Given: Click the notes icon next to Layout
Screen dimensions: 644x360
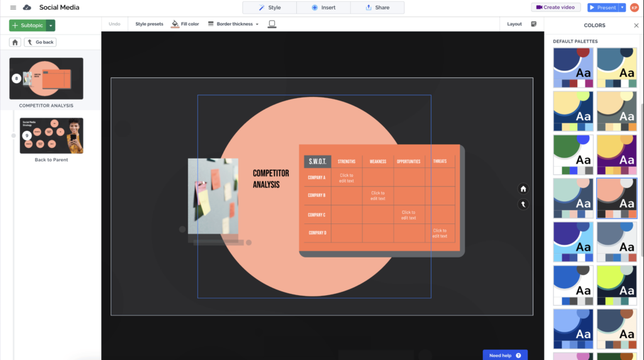Looking at the screenshot, I should point(534,24).
